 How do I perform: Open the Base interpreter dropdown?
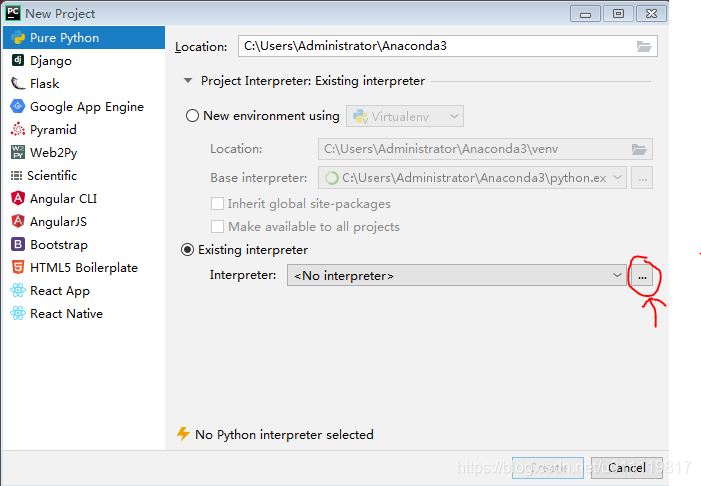point(472,178)
